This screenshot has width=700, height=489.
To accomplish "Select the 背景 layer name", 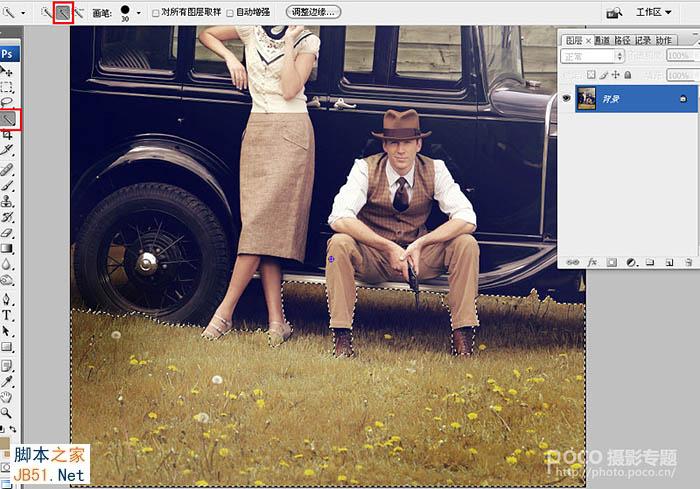I will point(611,99).
